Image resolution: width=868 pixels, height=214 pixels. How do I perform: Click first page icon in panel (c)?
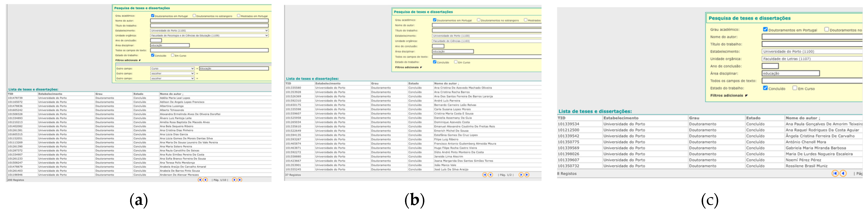pos(835,173)
